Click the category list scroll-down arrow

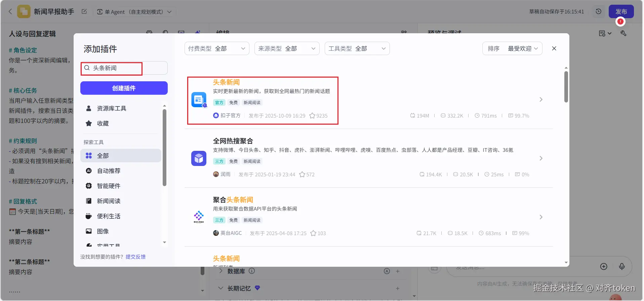[164, 242]
